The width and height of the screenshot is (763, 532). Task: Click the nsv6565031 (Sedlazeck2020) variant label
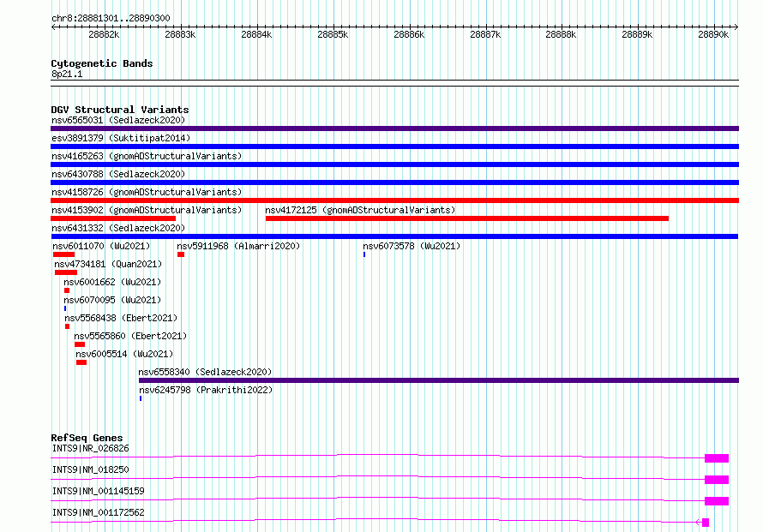[118, 120]
